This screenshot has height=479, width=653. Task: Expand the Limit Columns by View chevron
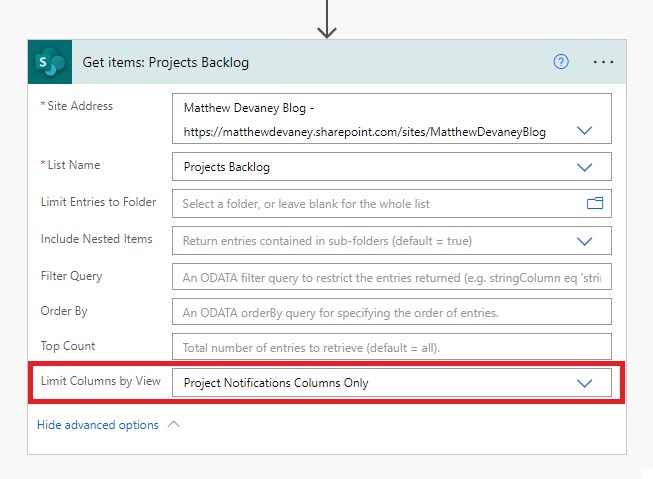pos(584,383)
